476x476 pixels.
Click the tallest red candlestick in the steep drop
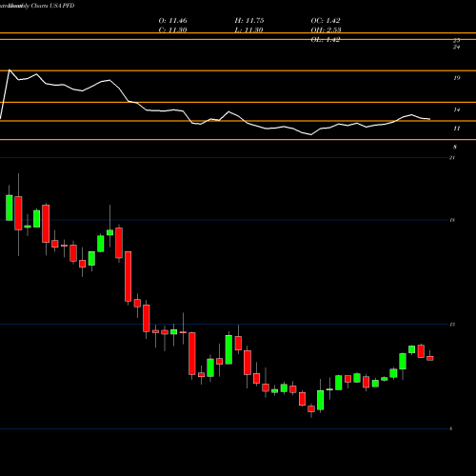click(x=128, y=276)
